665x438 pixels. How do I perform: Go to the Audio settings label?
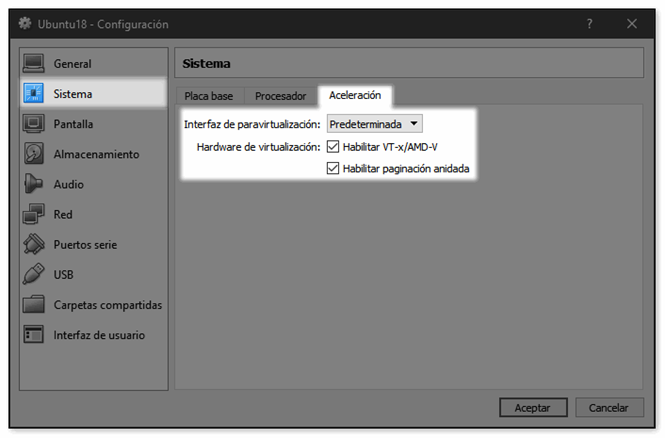(x=68, y=184)
